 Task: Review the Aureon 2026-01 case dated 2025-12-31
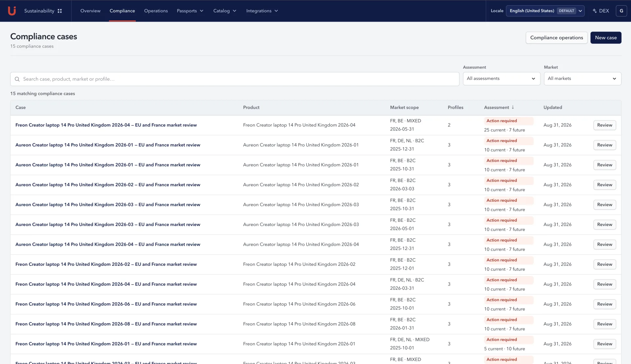point(605,145)
